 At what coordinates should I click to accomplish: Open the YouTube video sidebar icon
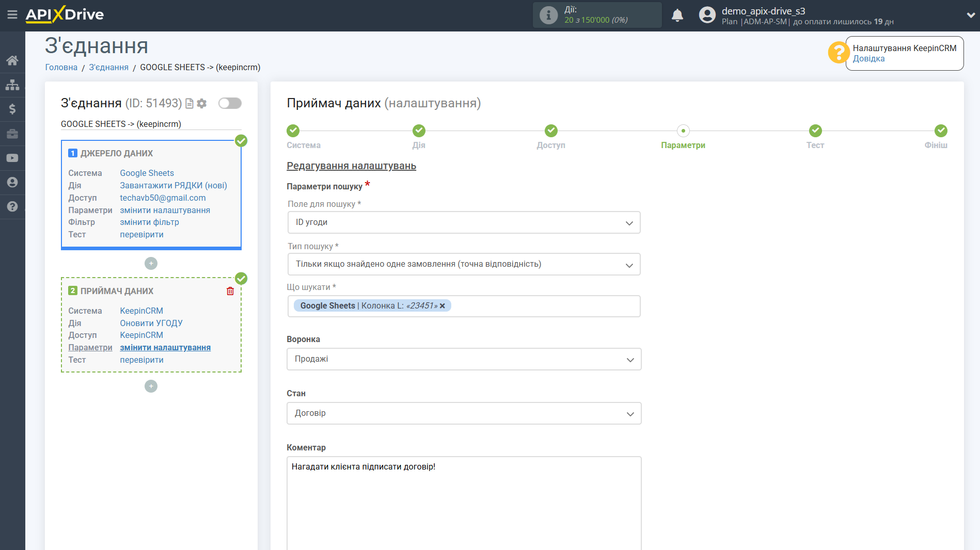12,158
